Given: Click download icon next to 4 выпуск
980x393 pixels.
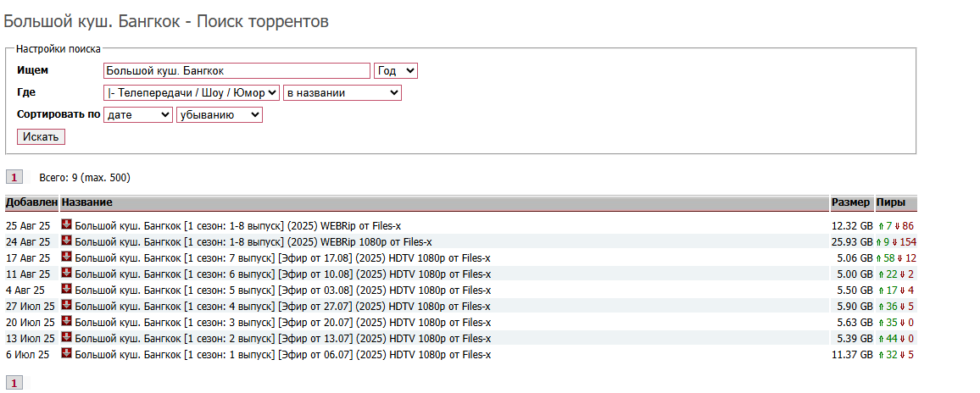Looking at the screenshot, I should [x=67, y=306].
